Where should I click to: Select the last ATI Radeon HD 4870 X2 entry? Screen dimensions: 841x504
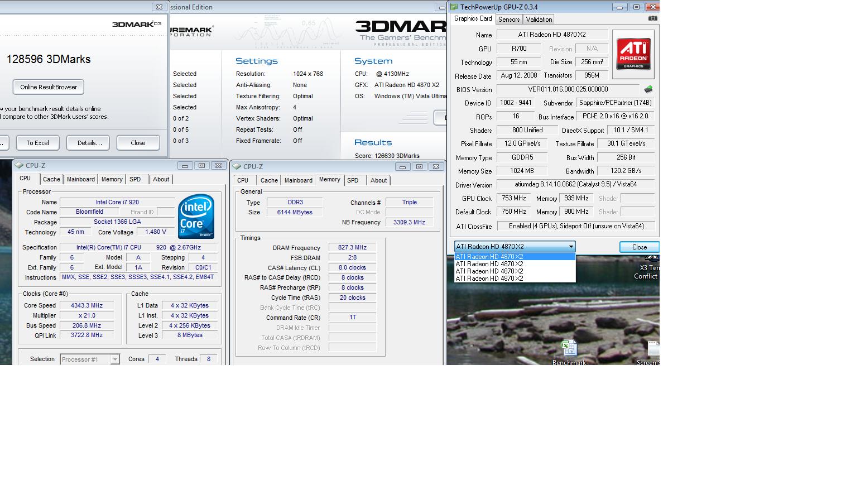515,279
